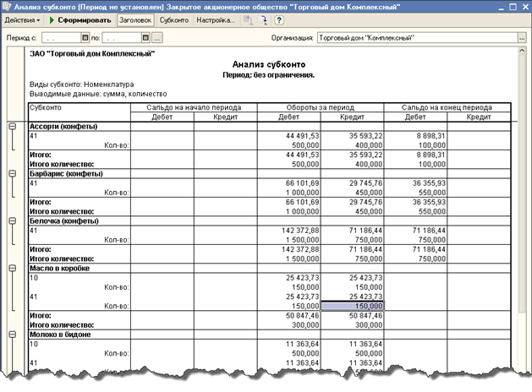
Task: Click the highlighted cell 150,000 in Кредит turnover
Action: (352, 306)
